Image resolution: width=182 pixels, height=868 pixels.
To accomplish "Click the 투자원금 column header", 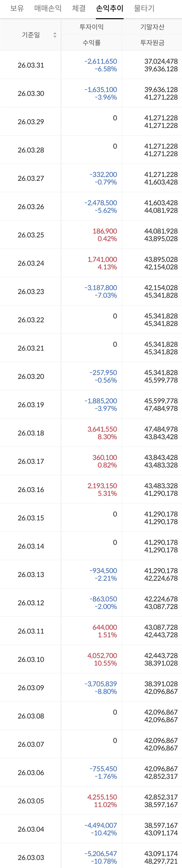I will (x=152, y=43).
